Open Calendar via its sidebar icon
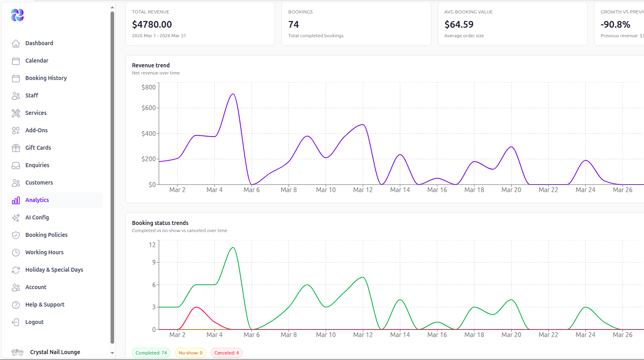 (16, 61)
